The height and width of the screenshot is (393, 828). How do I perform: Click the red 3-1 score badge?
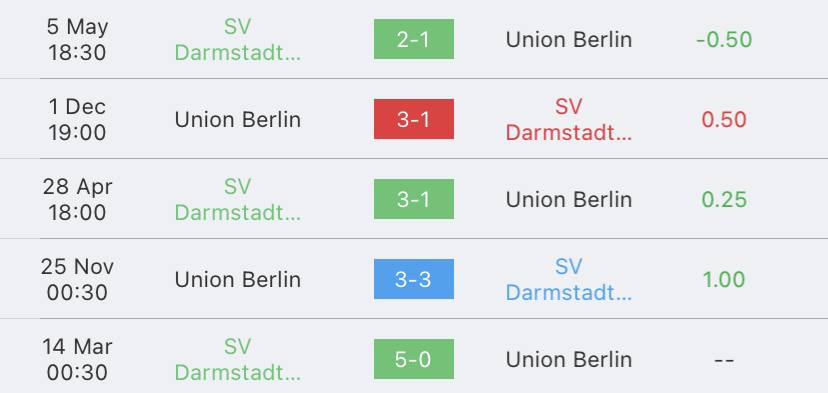[x=413, y=119]
